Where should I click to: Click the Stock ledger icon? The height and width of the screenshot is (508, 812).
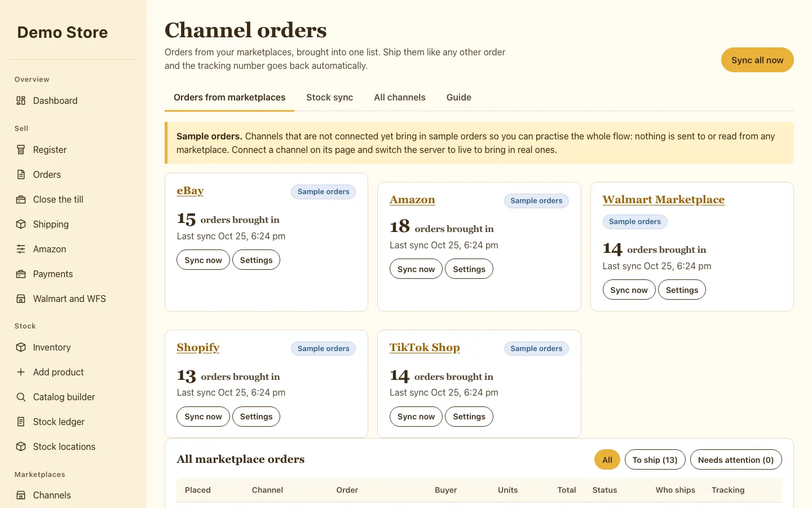(21, 422)
